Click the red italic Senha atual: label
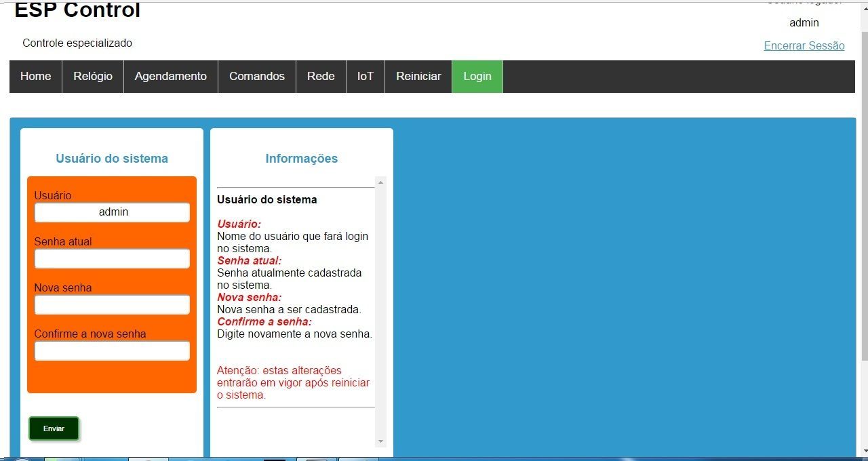Viewport: 868px width, 461px height. click(x=249, y=260)
